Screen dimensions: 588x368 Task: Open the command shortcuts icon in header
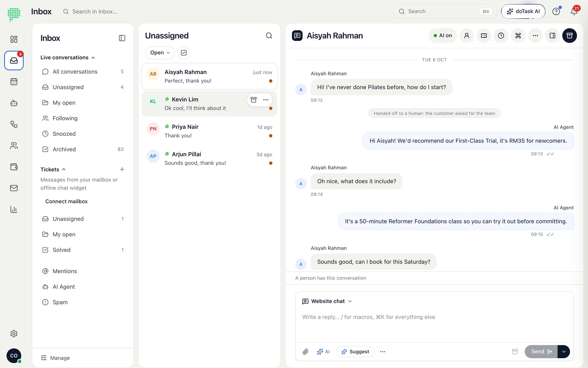(518, 36)
